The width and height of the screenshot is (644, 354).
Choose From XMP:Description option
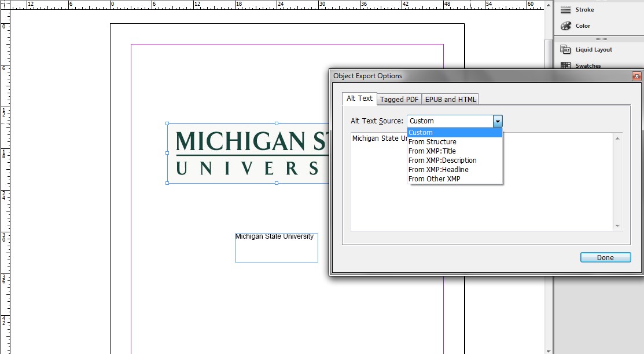455,160
